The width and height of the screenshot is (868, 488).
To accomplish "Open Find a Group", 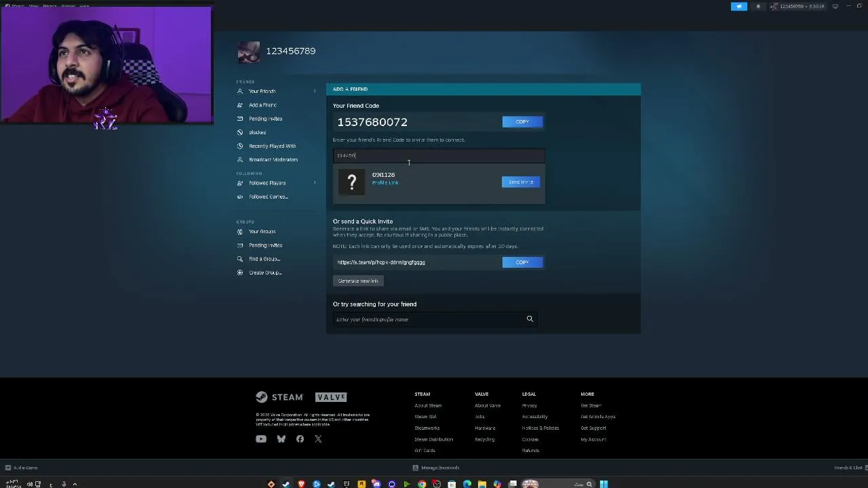I will 264,259.
